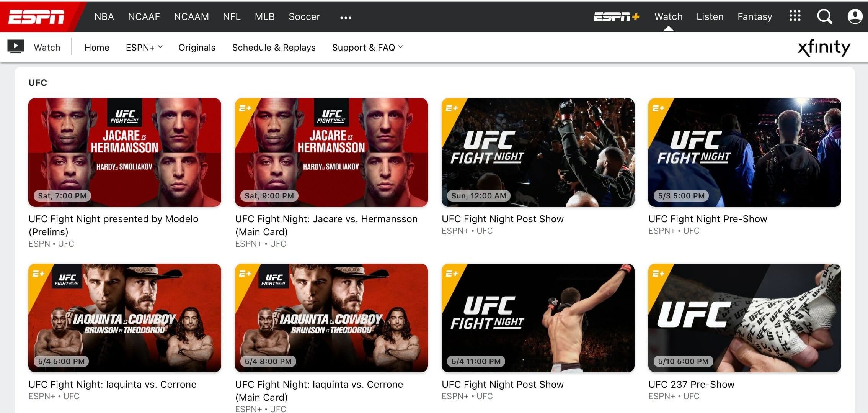This screenshot has width=868, height=413.
Task: Click the xfinity provider logo
Action: (x=824, y=48)
